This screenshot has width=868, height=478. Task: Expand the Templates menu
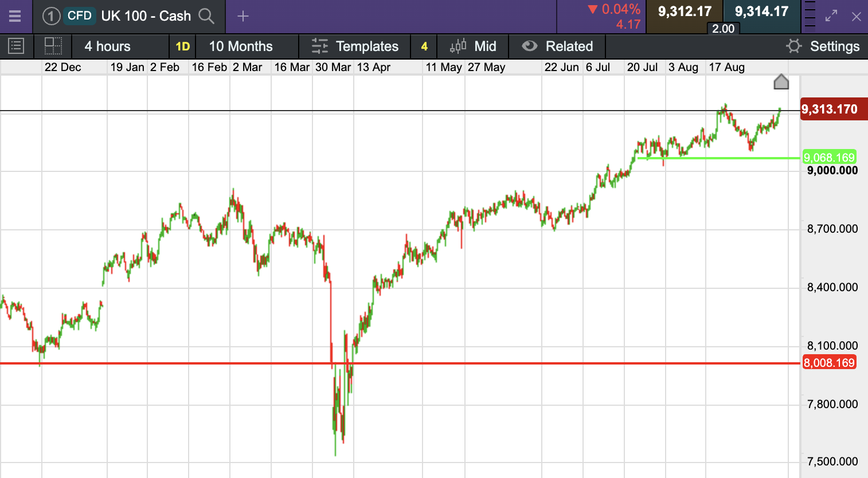[x=354, y=46]
